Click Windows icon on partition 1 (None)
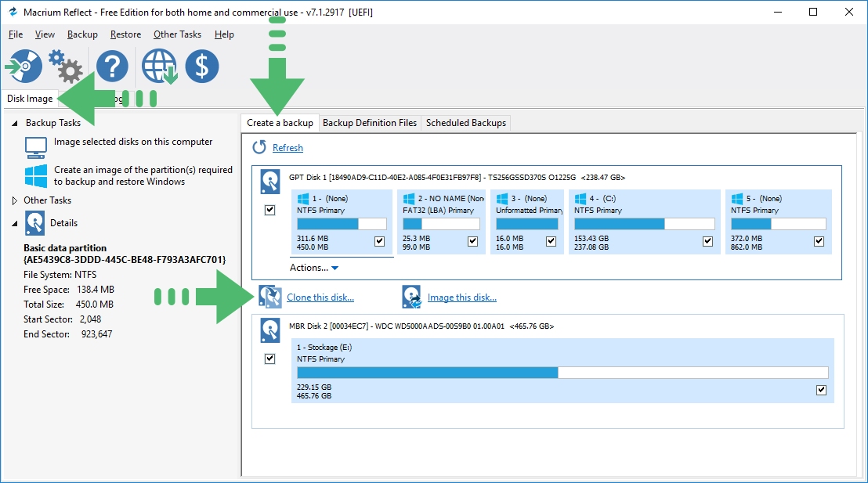The height and width of the screenshot is (483, 868). 303,199
